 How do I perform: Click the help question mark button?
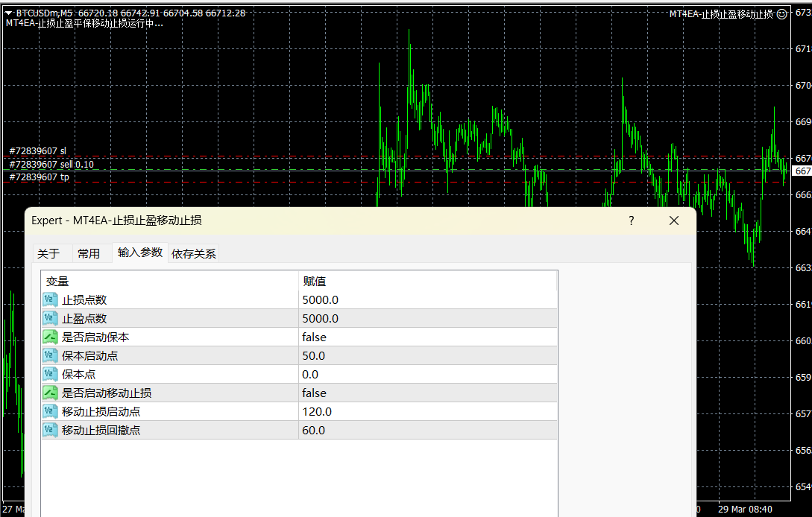pyautogui.click(x=631, y=221)
